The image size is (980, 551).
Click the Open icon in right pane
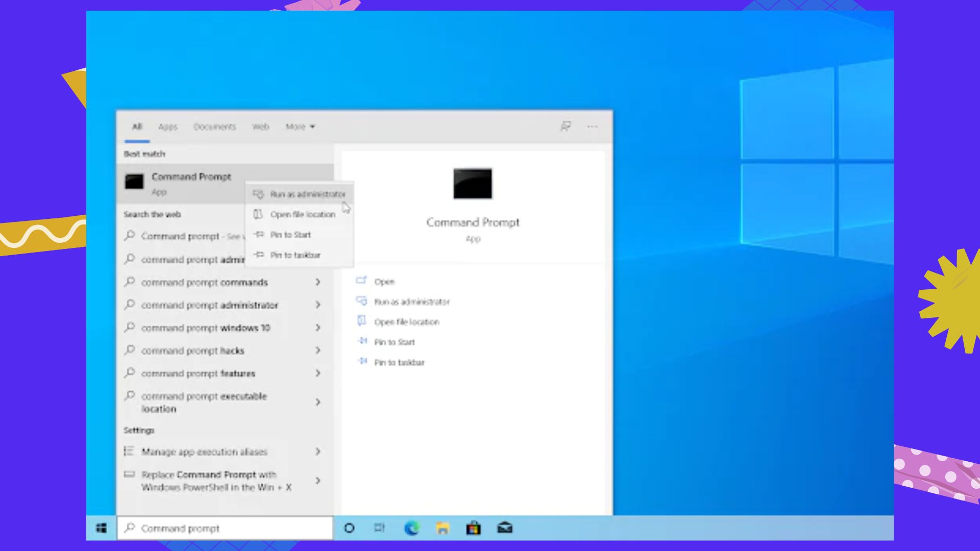pyautogui.click(x=361, y=281)
